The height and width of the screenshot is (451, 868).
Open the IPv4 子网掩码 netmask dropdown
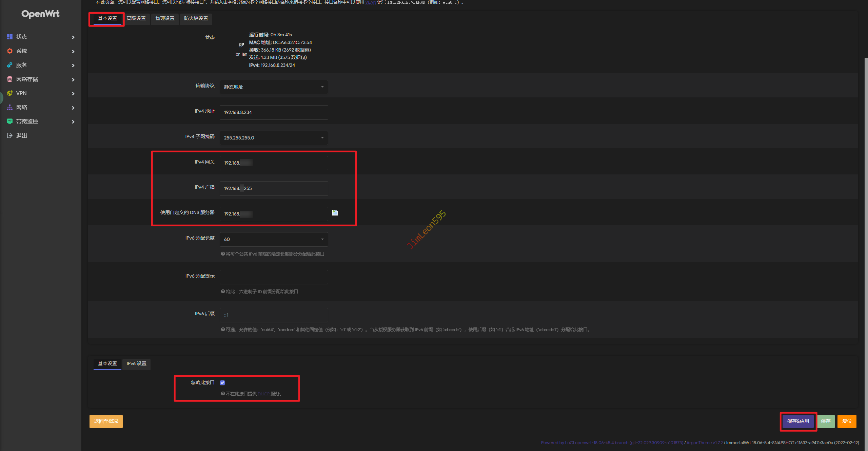point(274,138)
